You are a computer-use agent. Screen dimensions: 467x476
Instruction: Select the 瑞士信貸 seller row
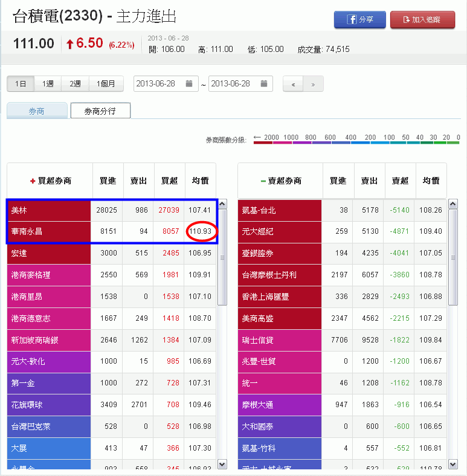coord(342,340)
